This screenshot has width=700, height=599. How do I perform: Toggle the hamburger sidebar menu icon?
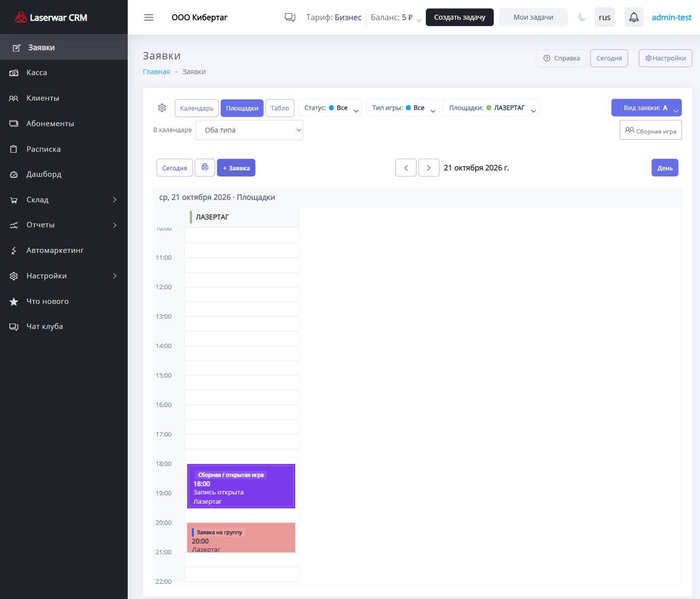(149, 17)
